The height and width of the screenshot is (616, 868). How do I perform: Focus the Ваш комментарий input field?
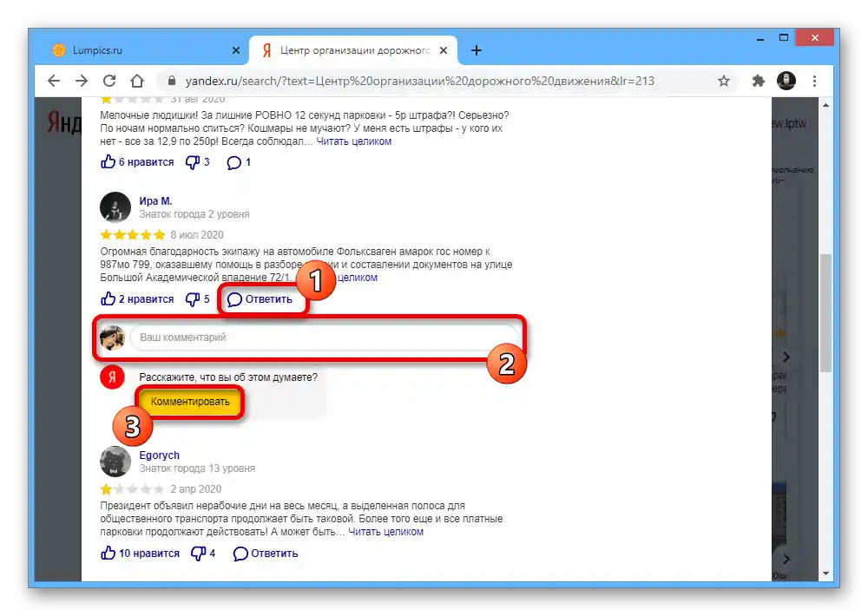(324, 337)
